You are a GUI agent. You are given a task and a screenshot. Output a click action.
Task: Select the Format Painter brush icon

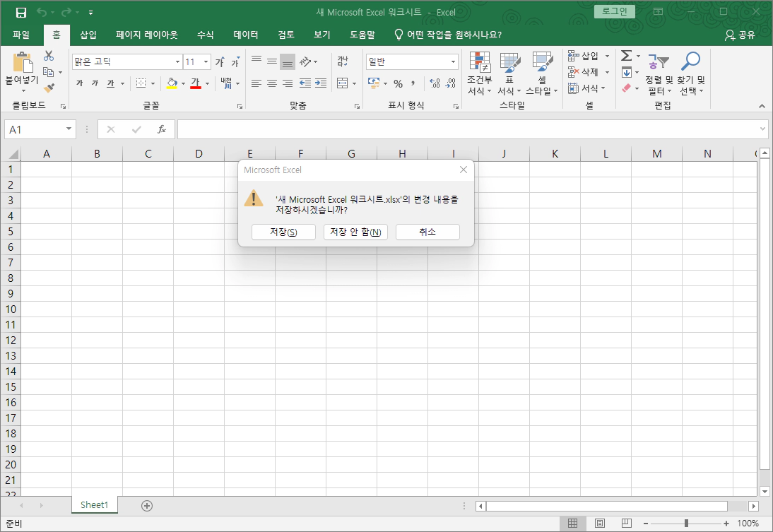point(48,88)
